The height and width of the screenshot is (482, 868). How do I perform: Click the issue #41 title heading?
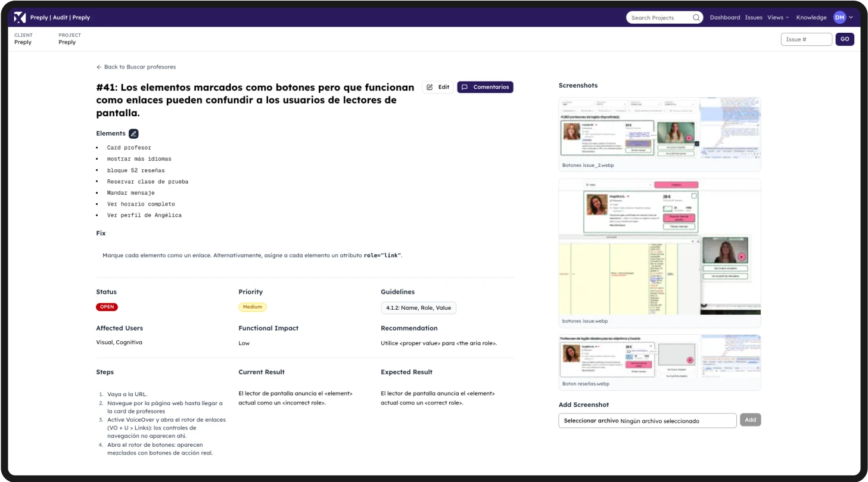(255, 100)
